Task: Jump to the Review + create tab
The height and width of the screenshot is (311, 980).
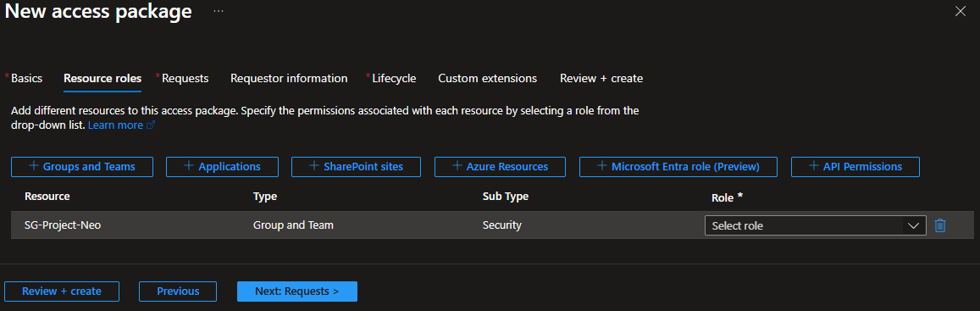Action: (601, 78)
